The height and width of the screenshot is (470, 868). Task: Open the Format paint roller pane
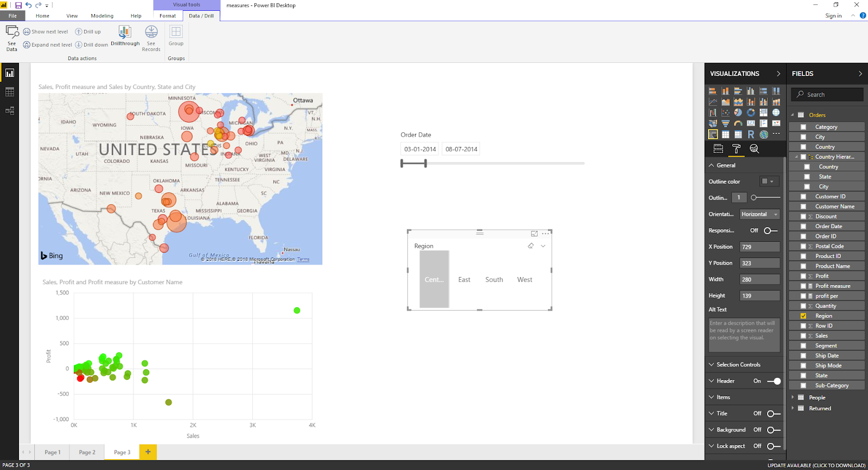(x=736, y=149)
